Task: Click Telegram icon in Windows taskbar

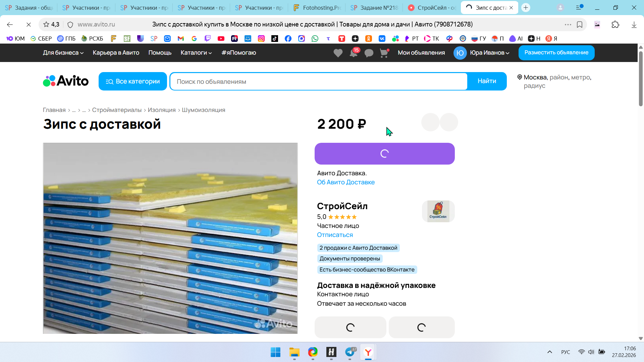Action: coord(350,352)
